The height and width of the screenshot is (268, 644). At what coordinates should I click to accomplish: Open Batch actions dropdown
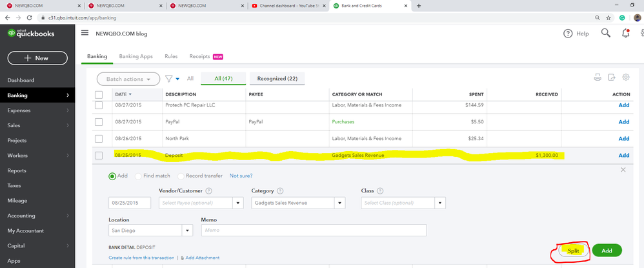pyautogui.click(x=128, y=79)
